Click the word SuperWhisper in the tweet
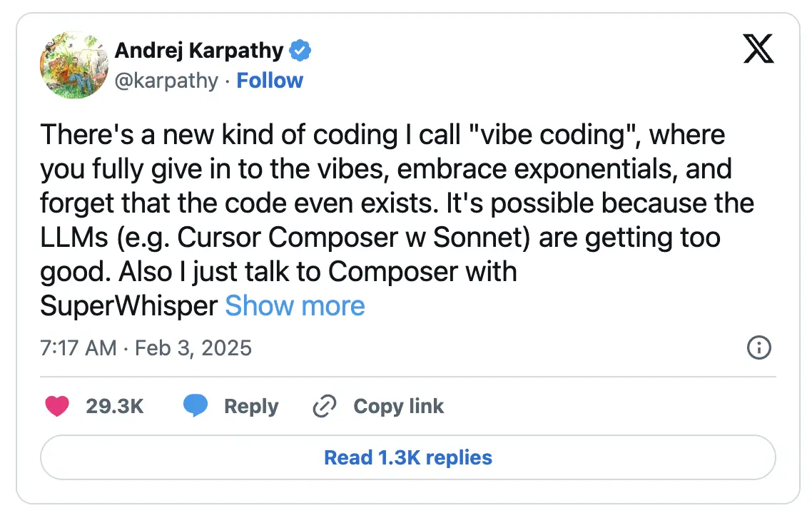 [128, 306]
